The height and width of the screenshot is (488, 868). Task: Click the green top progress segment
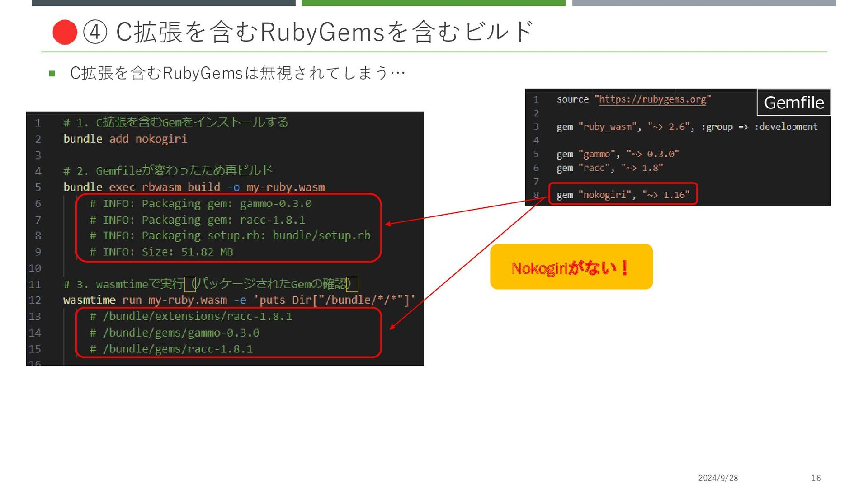tap(433, 3)
